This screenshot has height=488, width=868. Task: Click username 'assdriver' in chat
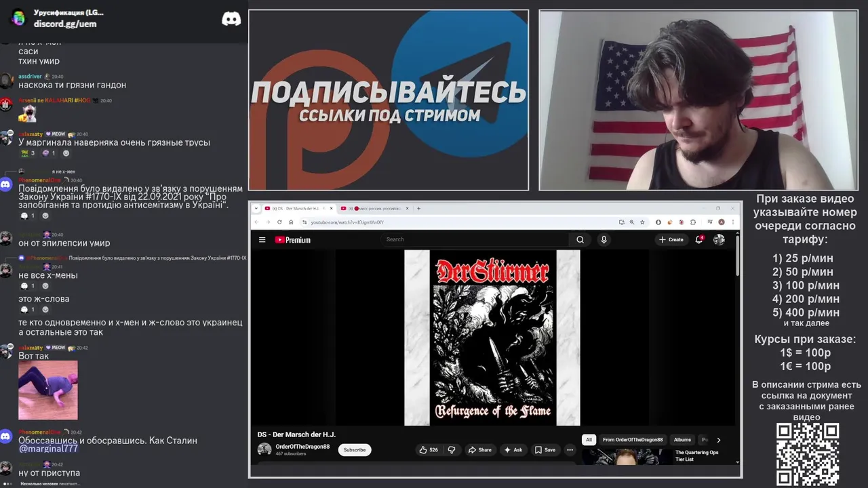click(x=30, y=77)
